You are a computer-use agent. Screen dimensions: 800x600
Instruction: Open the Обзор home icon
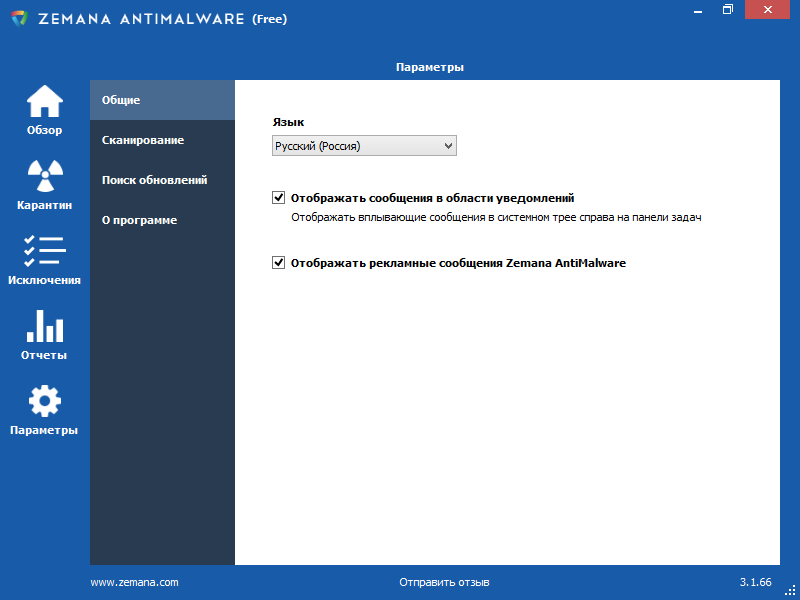click(44, 101)
